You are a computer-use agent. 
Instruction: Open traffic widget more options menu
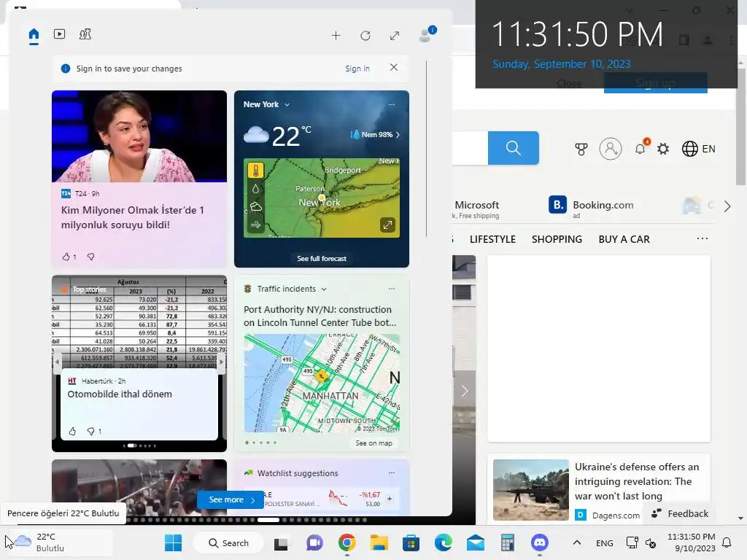point(392,289)
